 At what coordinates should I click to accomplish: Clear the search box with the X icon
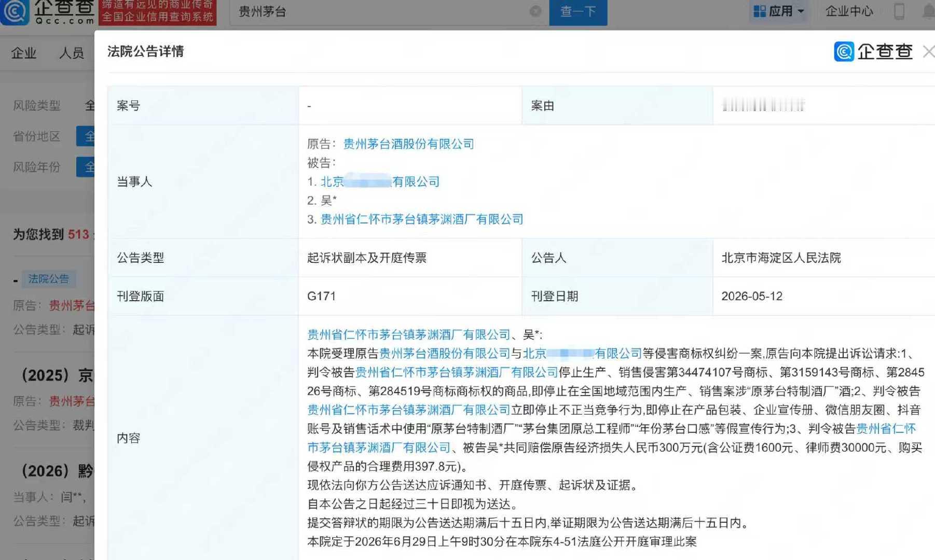(535, 11)
